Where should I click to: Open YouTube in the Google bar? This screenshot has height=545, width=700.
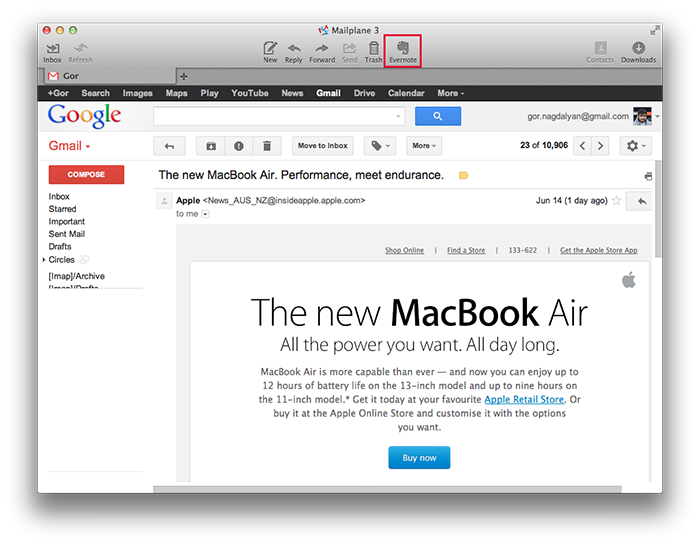pos(250,93)
